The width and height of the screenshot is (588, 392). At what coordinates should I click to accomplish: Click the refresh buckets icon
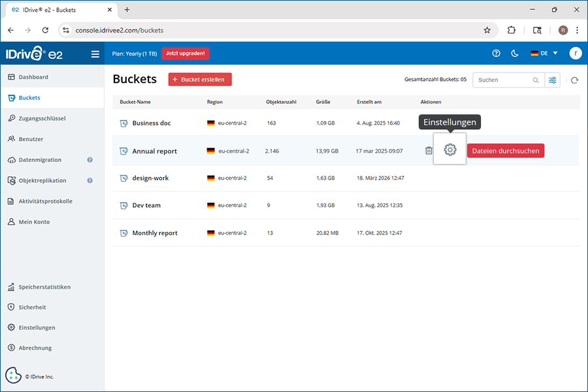click(574, 80)
